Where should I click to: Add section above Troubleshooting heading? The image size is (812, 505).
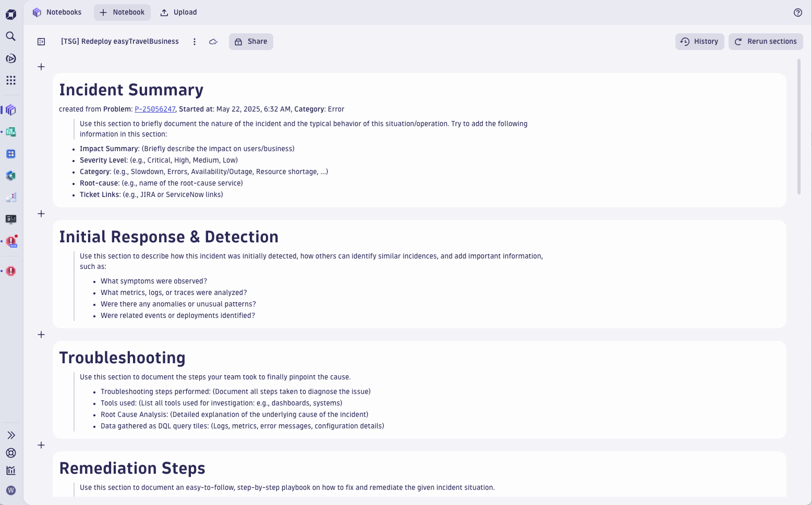tap(41, 335)
